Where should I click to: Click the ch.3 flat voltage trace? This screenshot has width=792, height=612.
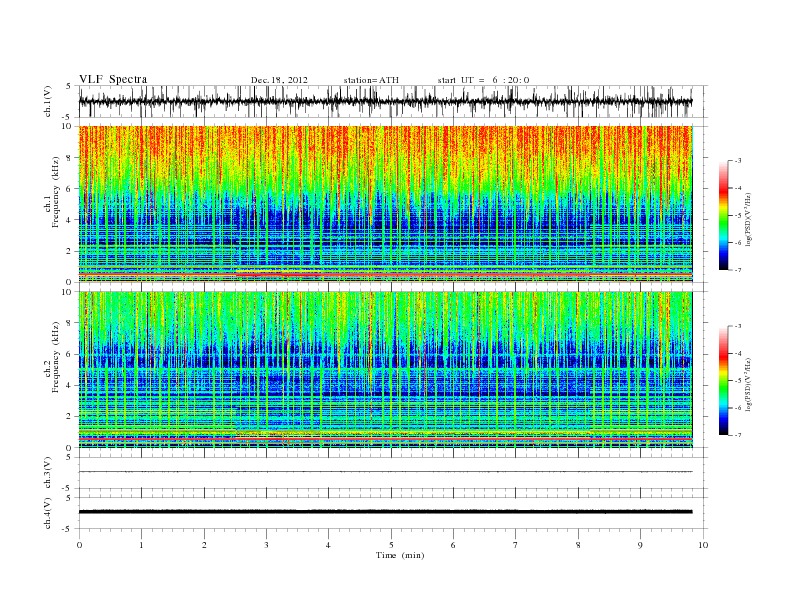pyautogui.click(x=385, y=472)
